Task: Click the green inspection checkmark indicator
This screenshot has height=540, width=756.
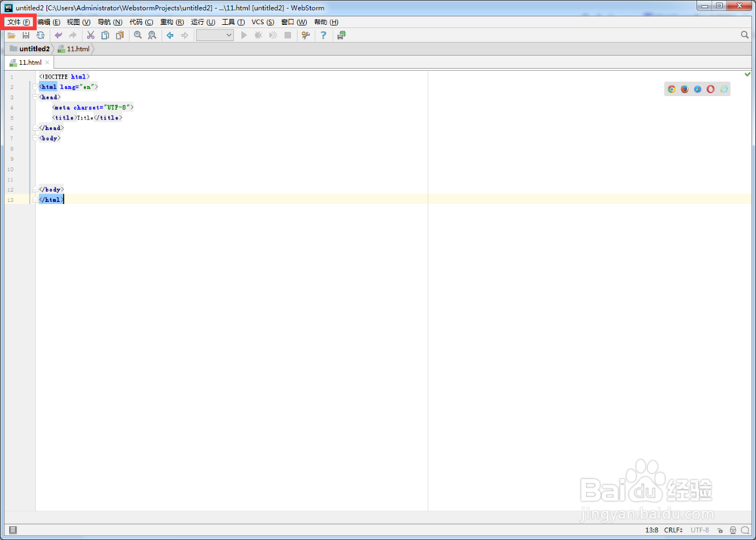Action: coord(747,74)
